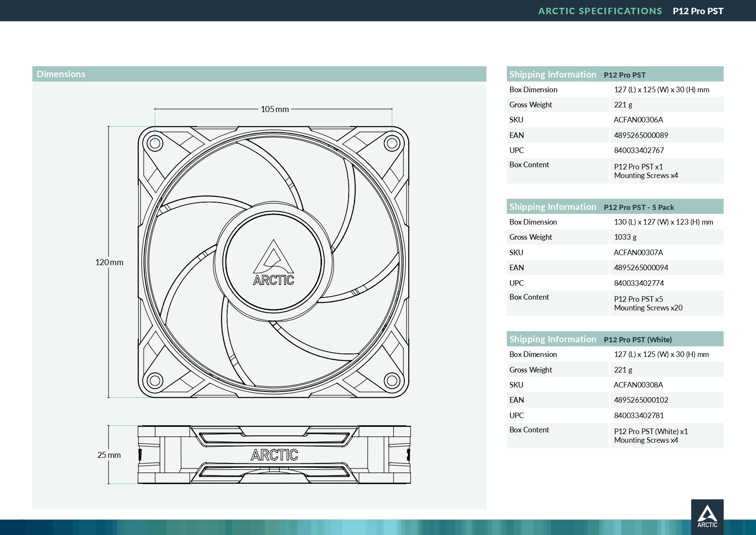This screenshot has width=756, height=535.
Task: Click the ARCTIC label on fan side view
Action: pyautogui.click(x=275, y=455)
